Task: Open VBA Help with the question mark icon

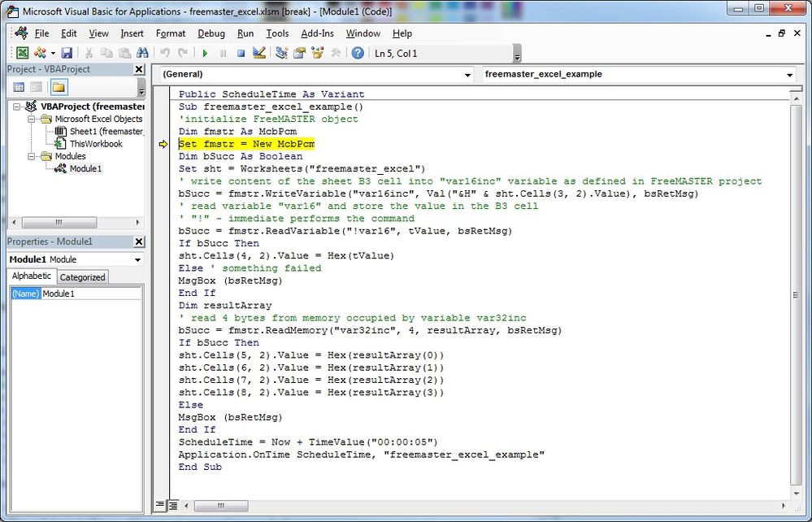Action: click(358, 53)
